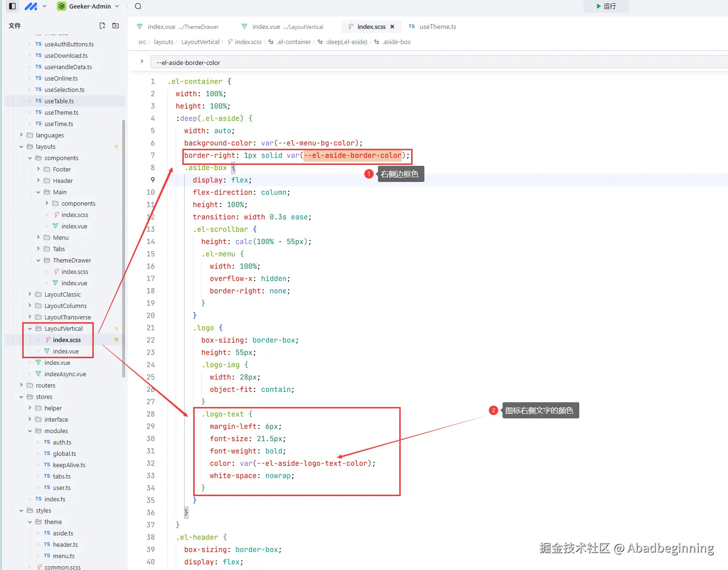Open user.ts store file
This screenshot has width=728, height=570.
(62, 488)
